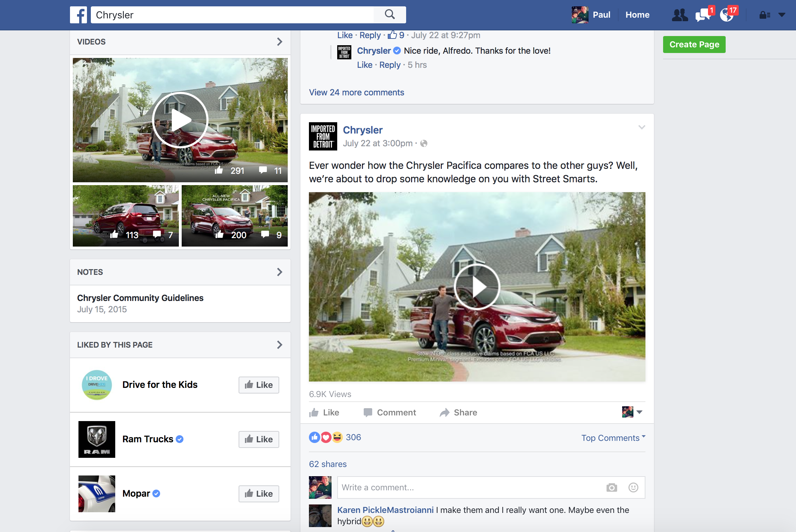
Task: Open the emoji sticker picker icon
Action: click(633, 487)
